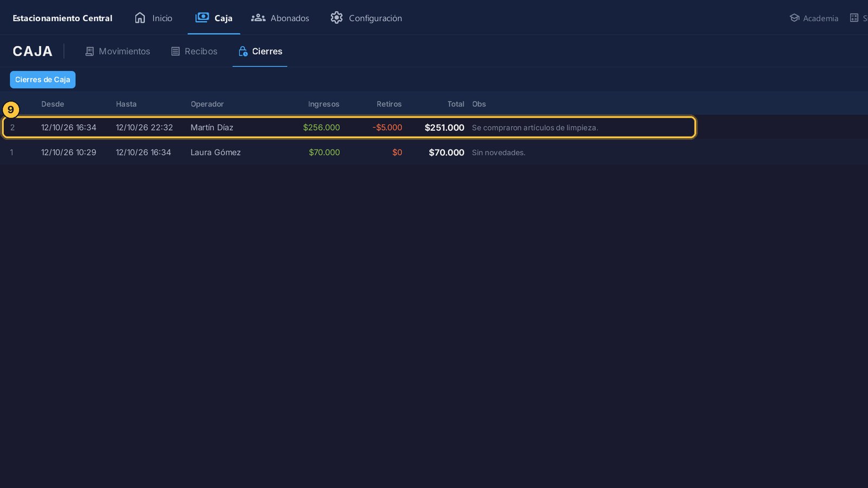
Task: Click the Ingresos column header
Action: [323, 104]
